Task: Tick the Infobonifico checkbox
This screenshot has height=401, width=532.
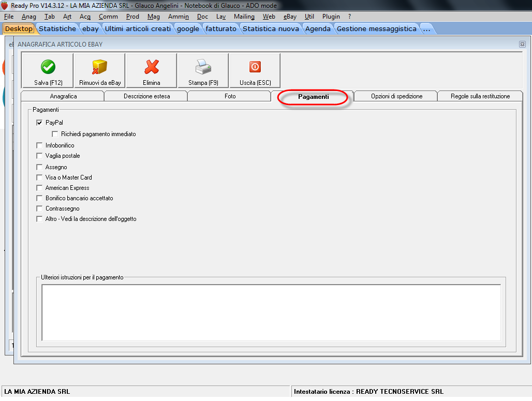Action: point(39,145)
